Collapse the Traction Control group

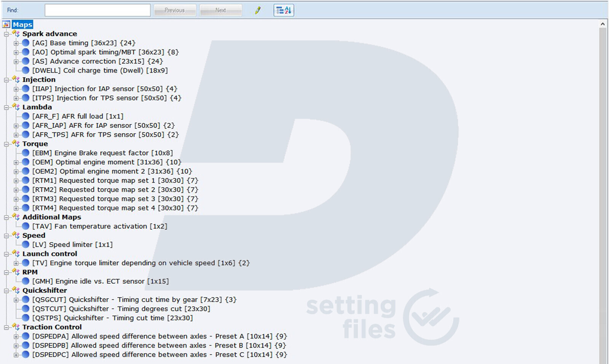(6, 327)
